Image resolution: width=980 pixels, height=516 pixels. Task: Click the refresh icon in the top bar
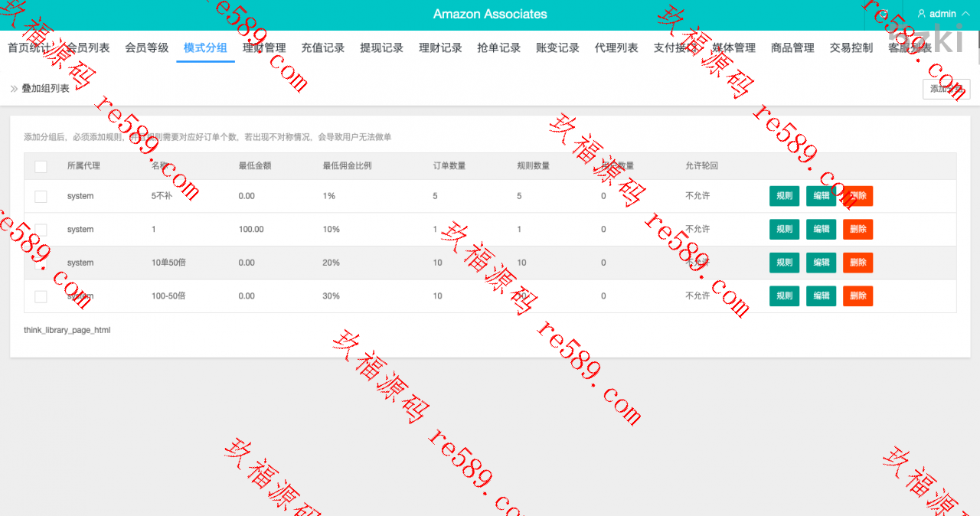pos(884,14)
